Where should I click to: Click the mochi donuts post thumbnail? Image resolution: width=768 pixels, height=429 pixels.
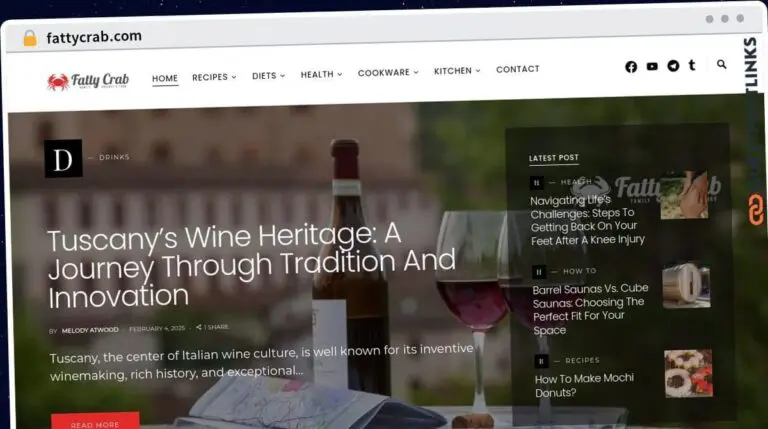[689, 373]
